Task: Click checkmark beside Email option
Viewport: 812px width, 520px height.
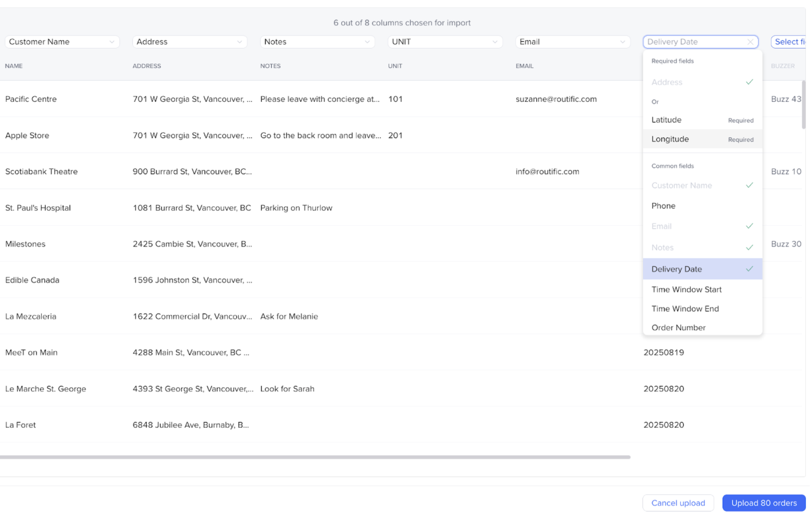Action: [x=749, y=226]
